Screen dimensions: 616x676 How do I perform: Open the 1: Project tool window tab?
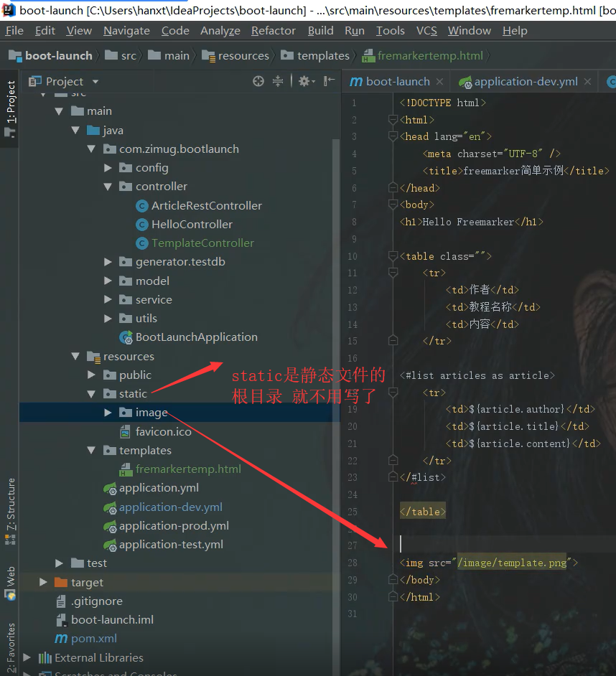coord(10,108)
